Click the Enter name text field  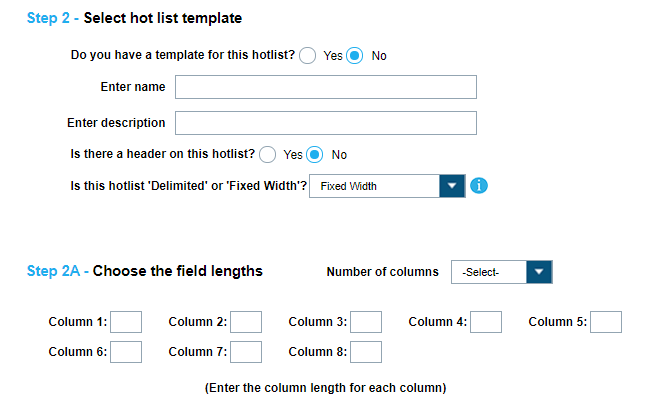click(x=325, y=87)
